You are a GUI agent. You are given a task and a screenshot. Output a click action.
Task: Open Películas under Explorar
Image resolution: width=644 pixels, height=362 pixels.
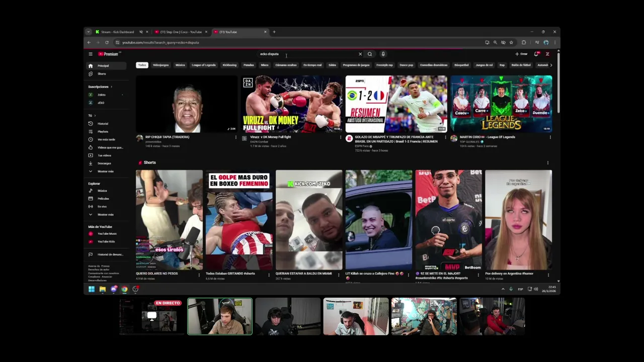point(107,199)
